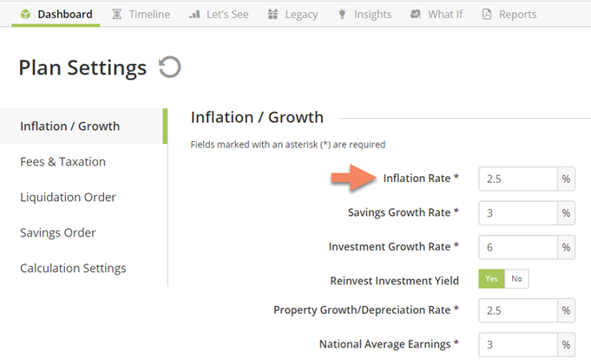Image resolution: width=591 pixels, height=364 pixels.
Task: Focus the Investment Growth Rate field
Action: (518, 247)
